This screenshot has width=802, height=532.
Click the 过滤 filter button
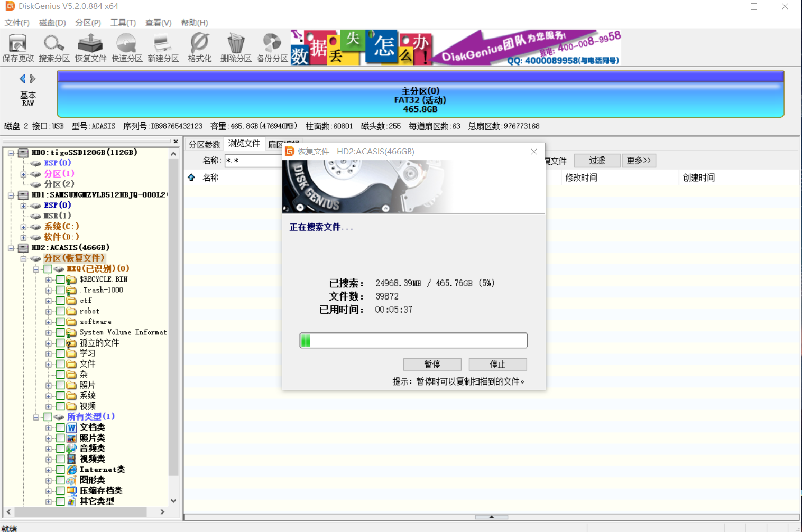[597, 161]
